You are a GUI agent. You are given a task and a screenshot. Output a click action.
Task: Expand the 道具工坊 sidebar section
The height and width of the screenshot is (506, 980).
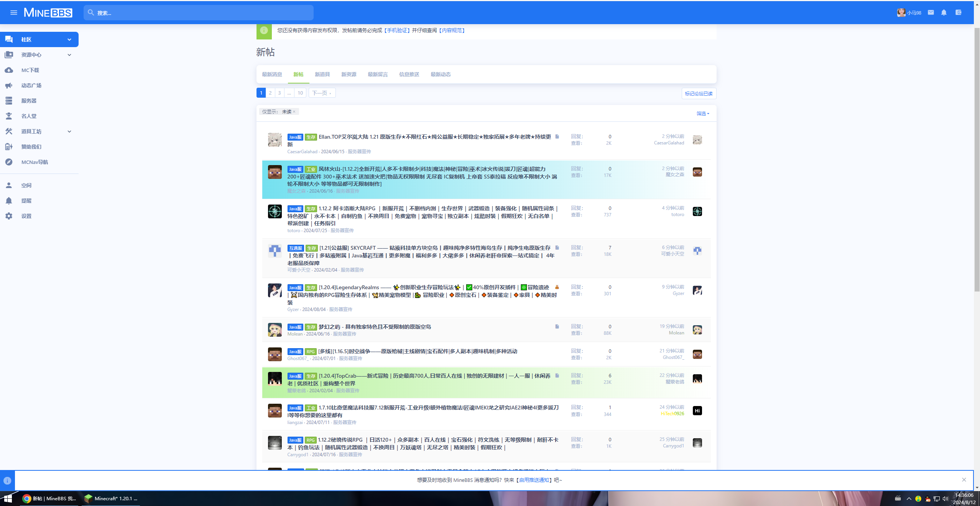point(69,131)
